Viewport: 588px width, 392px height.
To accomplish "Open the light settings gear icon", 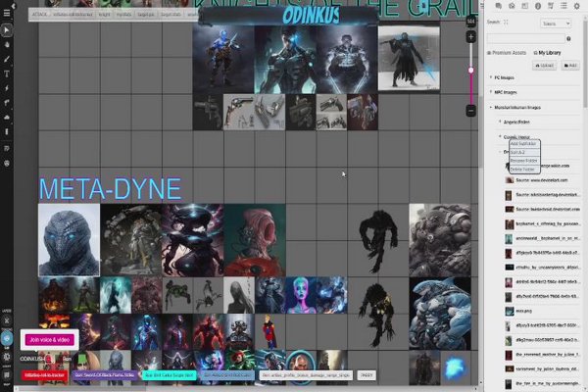I will click(x=7, y=357).
